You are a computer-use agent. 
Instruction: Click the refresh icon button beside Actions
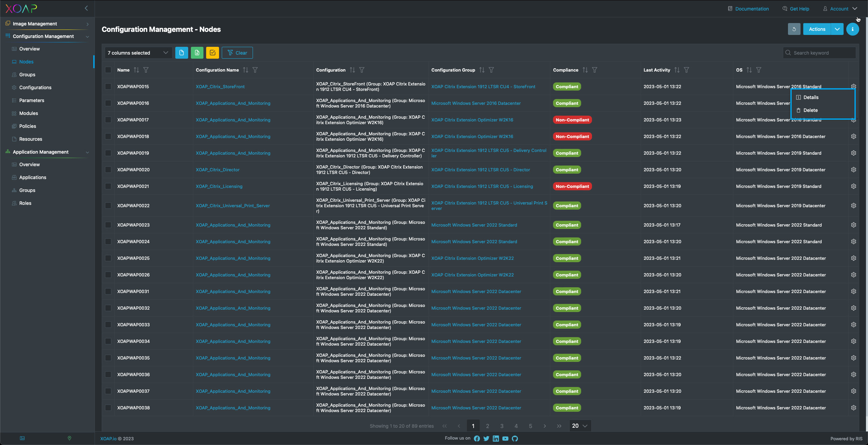click(794, 29)
